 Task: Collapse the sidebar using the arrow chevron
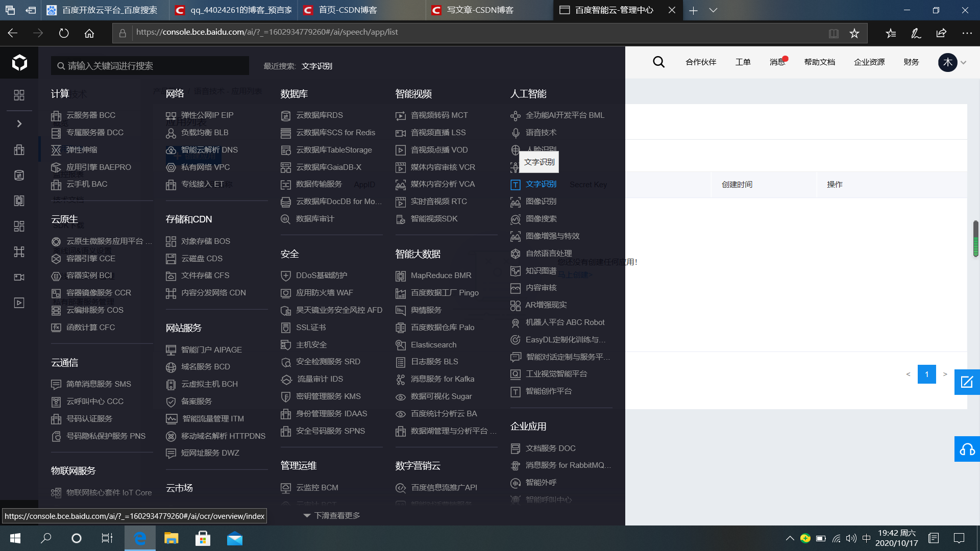pos(19,123)
